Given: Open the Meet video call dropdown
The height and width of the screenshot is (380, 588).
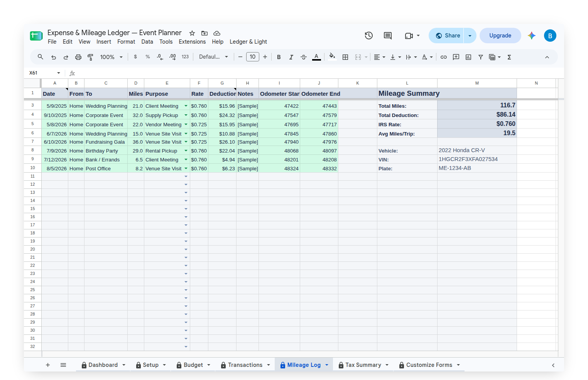Looking at the screenshot, I should (412, 36).
